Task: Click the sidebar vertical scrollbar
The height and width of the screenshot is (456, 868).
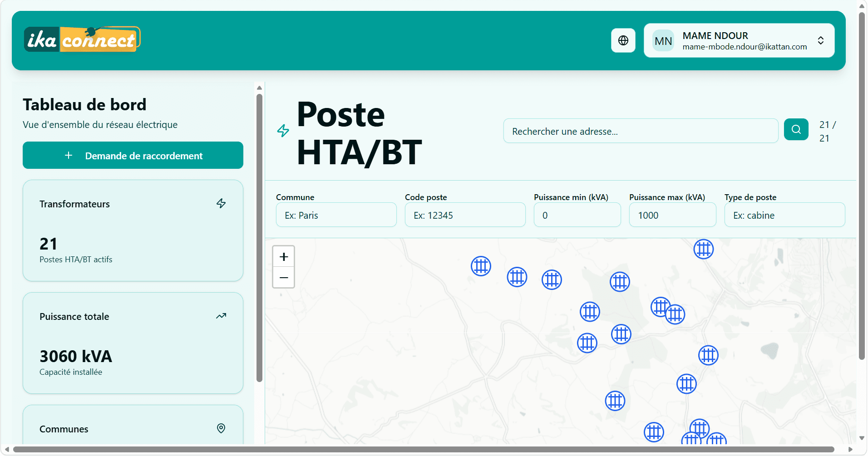Action: point(259,238)
